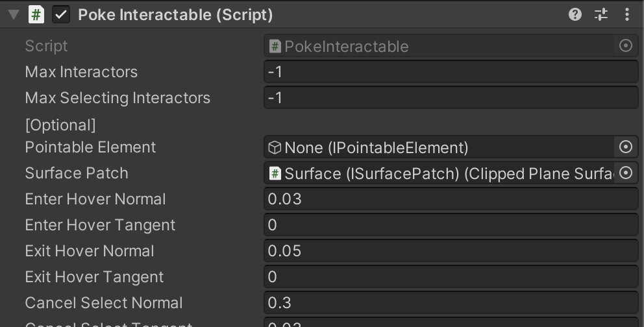Click the Max Interactors value field
The image size is (644, 327).
pos(451,72)
